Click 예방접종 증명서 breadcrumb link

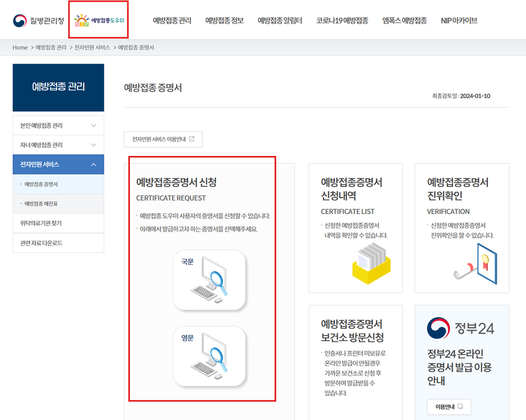tap(136, 48)
